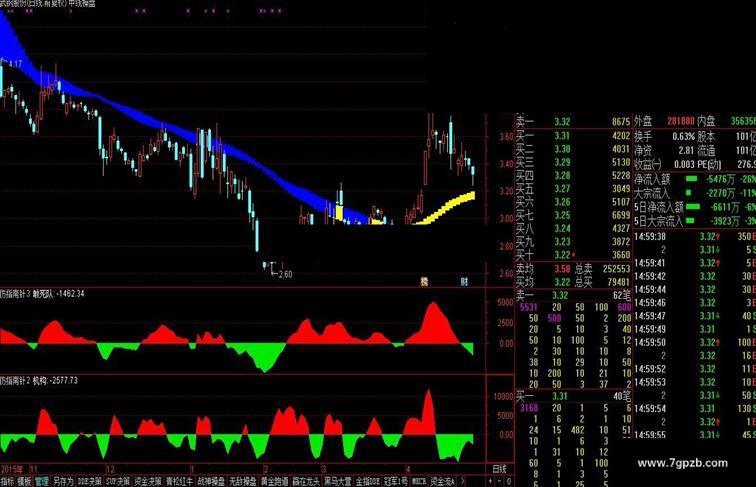756x487 pixels.
Task: Expand more templates with the > arrow
Action: click(x=463, y=481)
